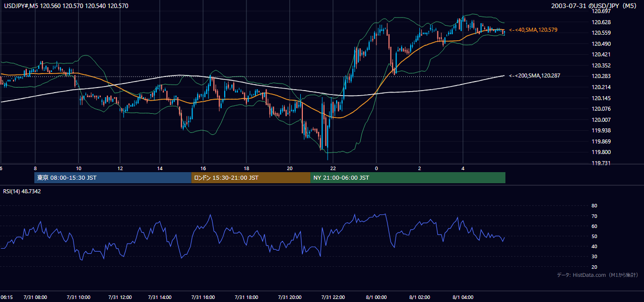
Task: Click the 7/31 16:00 date label
Action: coord(204,297)
